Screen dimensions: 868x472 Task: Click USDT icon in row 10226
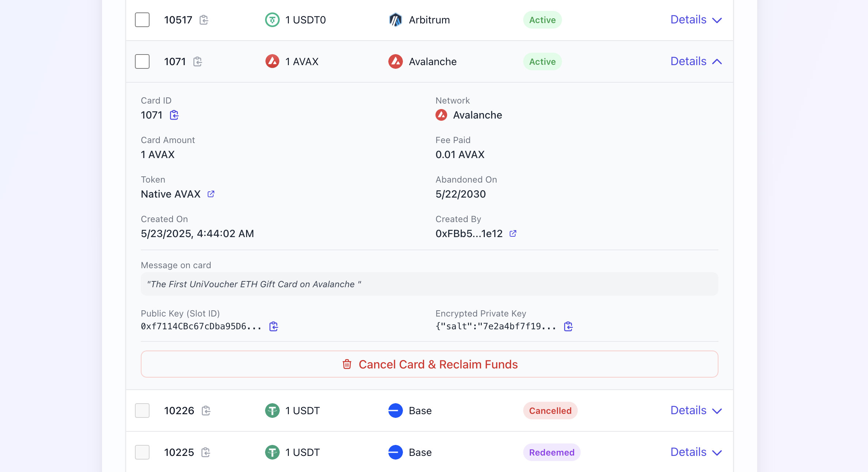(272, 411)
